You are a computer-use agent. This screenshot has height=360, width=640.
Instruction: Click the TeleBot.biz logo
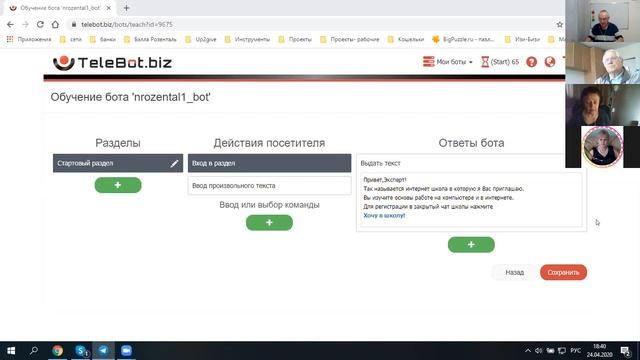112,62
